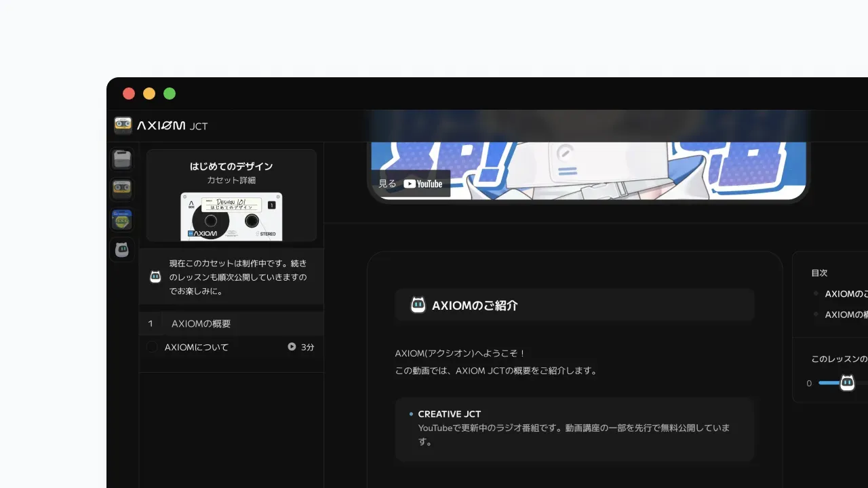Click the green macOS window zoom button

coord(170,94)
